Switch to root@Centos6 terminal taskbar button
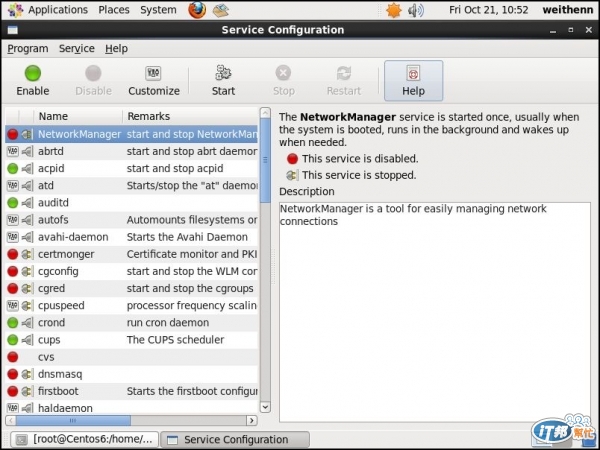Screen dimensions: 600x450 tap(85, 440)
